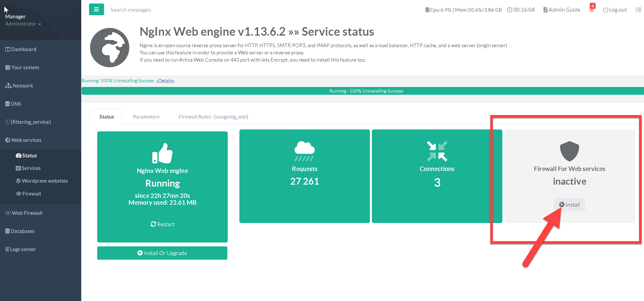Click the thumbs-up Nginx status icon
Viewport: 644px width, 301px height.
[162, 153]
